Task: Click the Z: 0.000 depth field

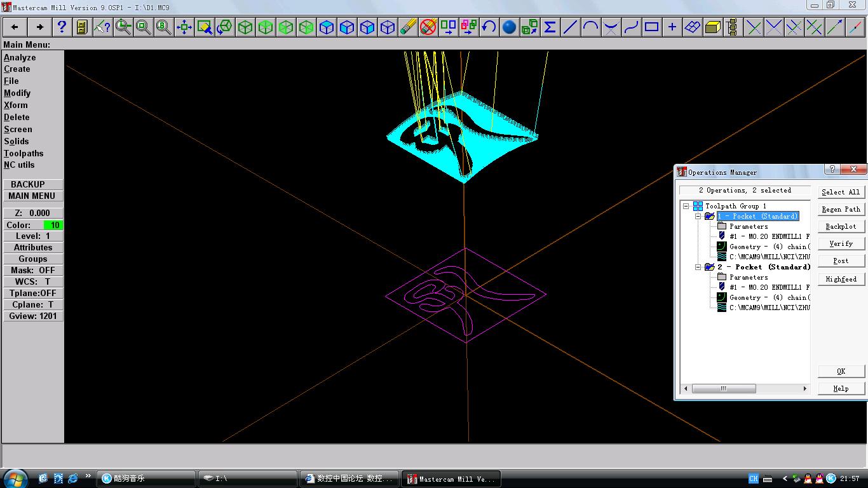Action: (33, 213)
